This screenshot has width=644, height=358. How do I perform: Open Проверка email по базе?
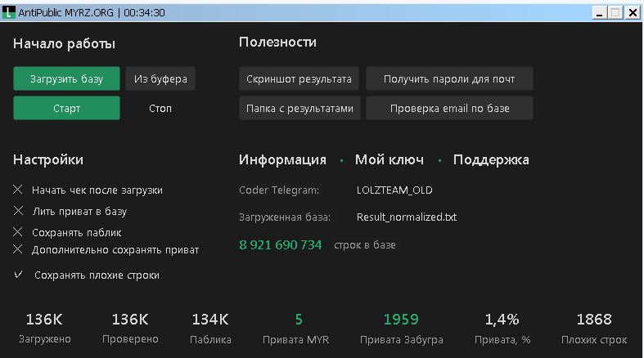449,109
